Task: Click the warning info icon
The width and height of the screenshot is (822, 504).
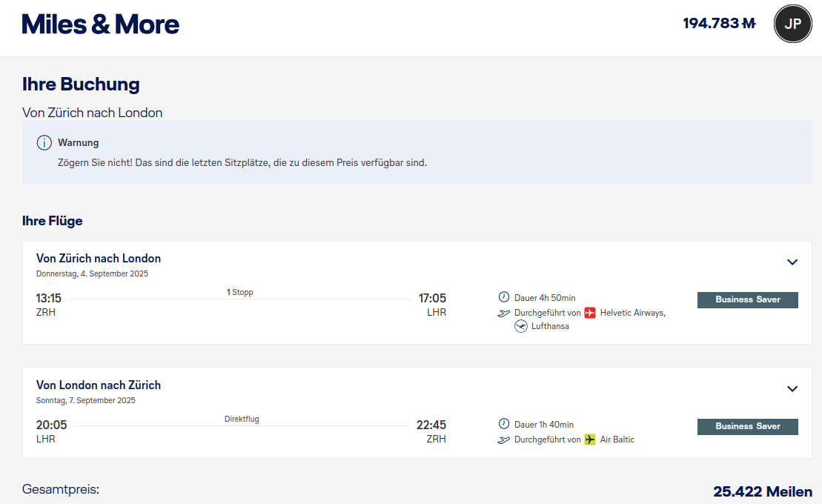Action: (x=44, y=143)
